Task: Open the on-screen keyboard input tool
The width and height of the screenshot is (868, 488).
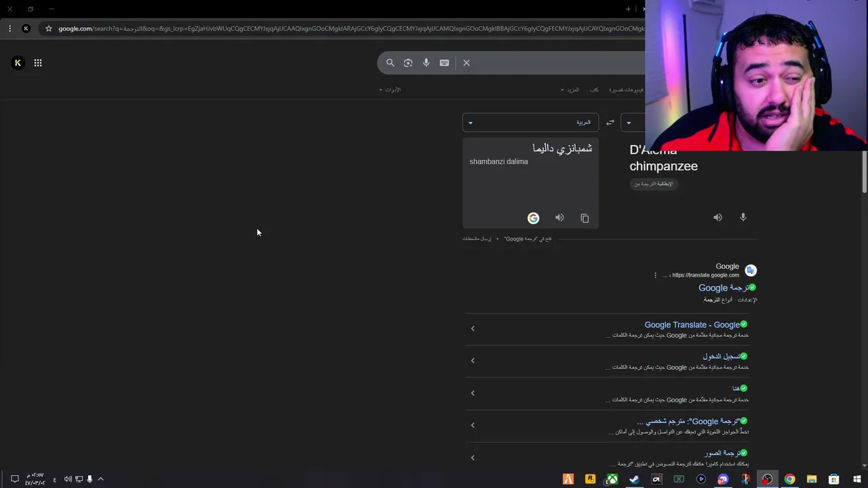Action: 444,63
